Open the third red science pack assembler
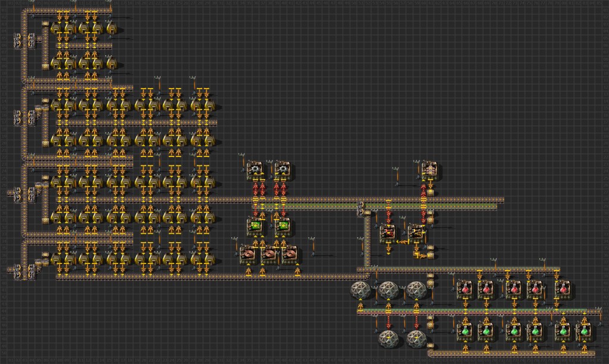This screenshot has height=364, width=609. click(514, 290)
